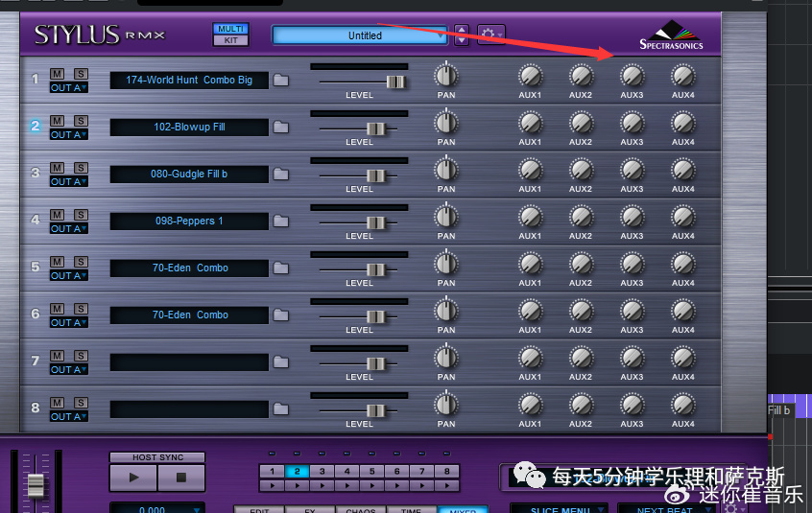Switch to KIT mode
The image size is (812, 513).
[230, 40]
